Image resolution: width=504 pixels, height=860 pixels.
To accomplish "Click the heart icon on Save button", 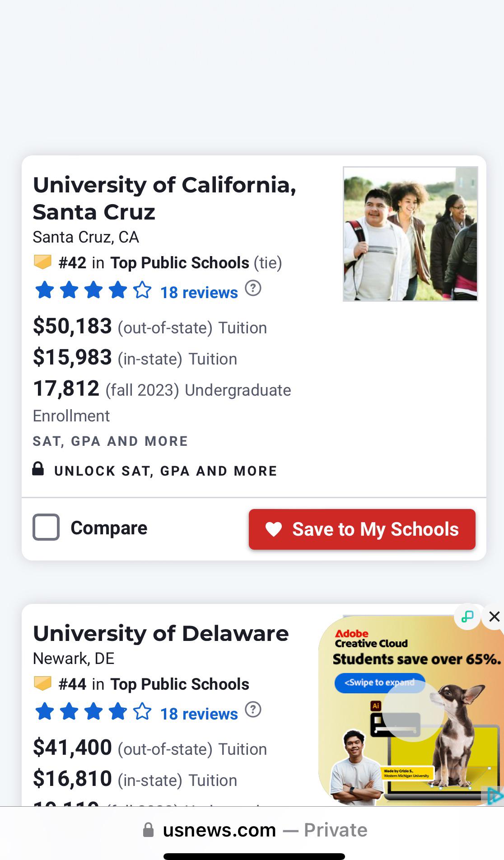I will [274, 529].
